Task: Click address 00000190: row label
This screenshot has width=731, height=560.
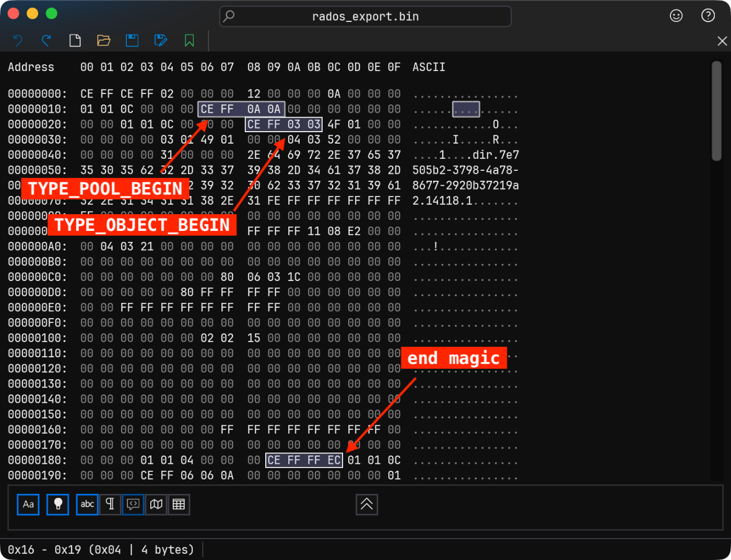Action: click(x=38, y=476)
